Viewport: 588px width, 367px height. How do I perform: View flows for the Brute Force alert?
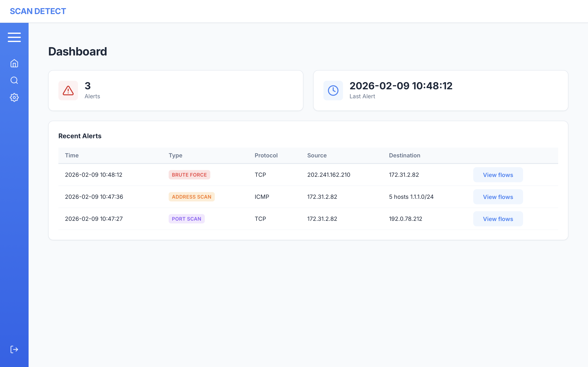[x=498, y=175]
